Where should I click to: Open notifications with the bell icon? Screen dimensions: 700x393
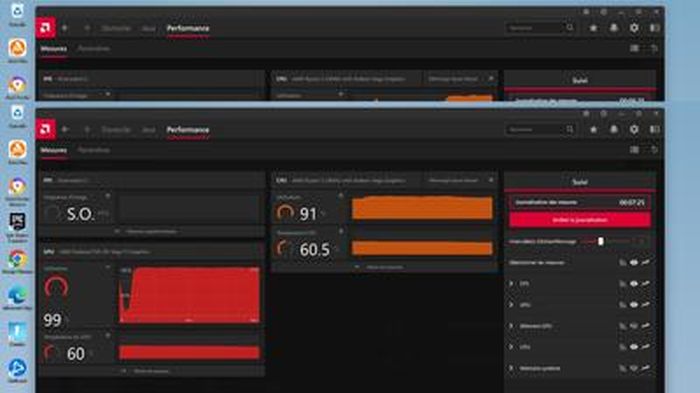(x=614, y=130)
